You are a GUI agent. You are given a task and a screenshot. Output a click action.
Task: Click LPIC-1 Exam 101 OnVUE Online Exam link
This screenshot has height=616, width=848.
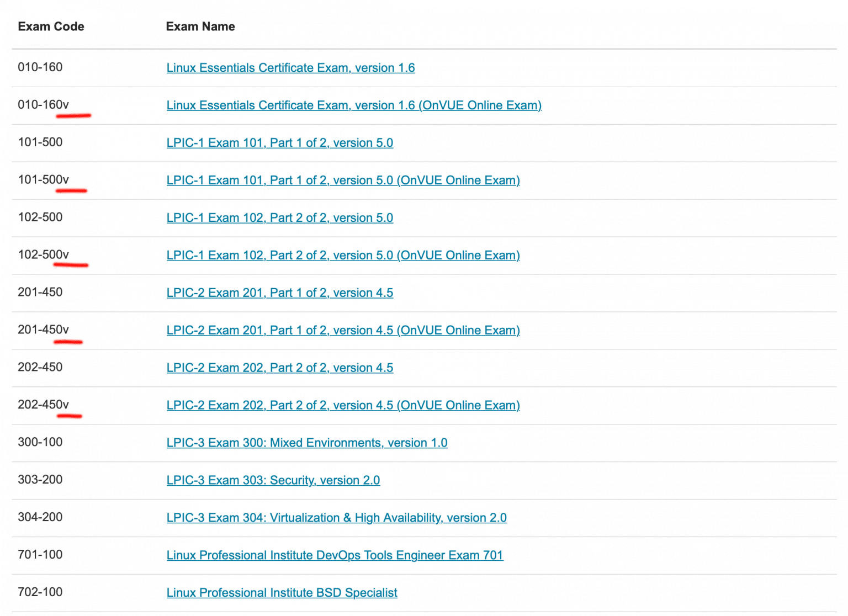coord(343,180)
